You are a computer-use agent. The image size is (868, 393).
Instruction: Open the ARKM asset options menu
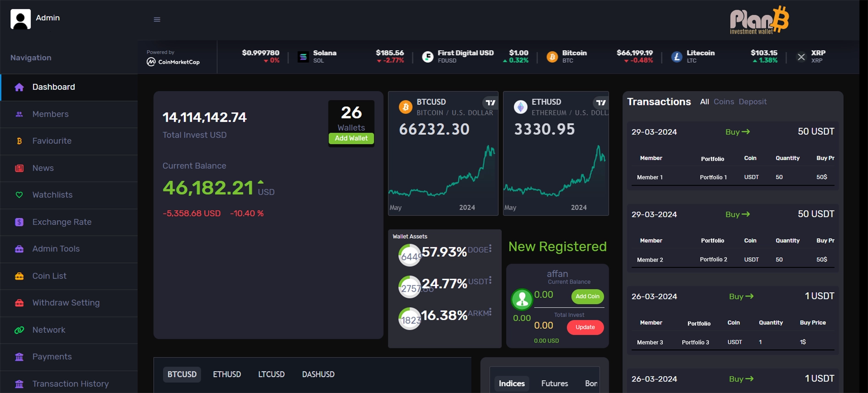(x=490, y=312)
